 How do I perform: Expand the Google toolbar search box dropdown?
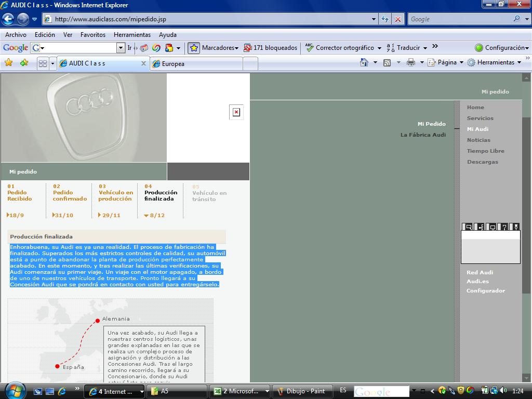coord(121,48)
